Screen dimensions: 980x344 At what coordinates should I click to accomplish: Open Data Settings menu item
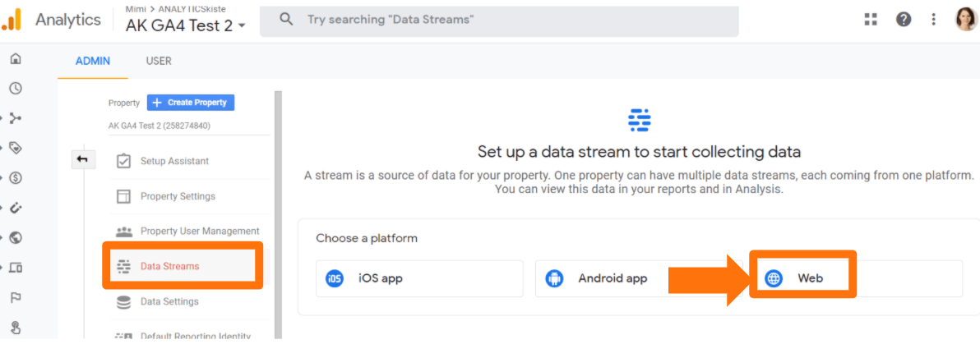pyautogui.click(x=190, y=301)
